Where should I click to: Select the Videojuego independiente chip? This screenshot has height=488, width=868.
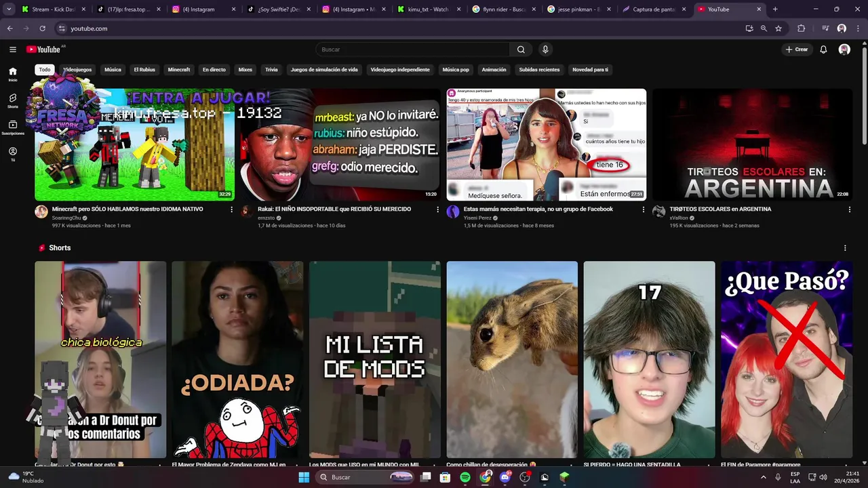pyautogui.click(x=400, y=70)
